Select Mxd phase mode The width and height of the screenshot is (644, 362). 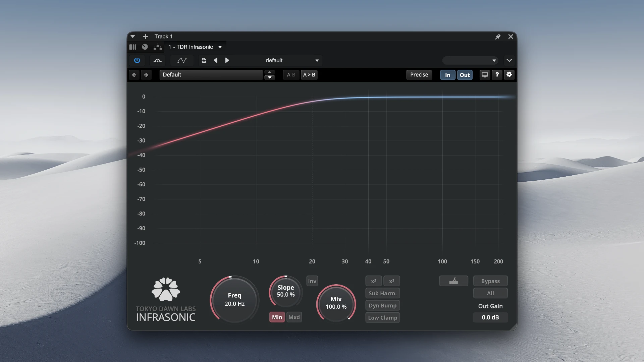[x=294, y=317]
